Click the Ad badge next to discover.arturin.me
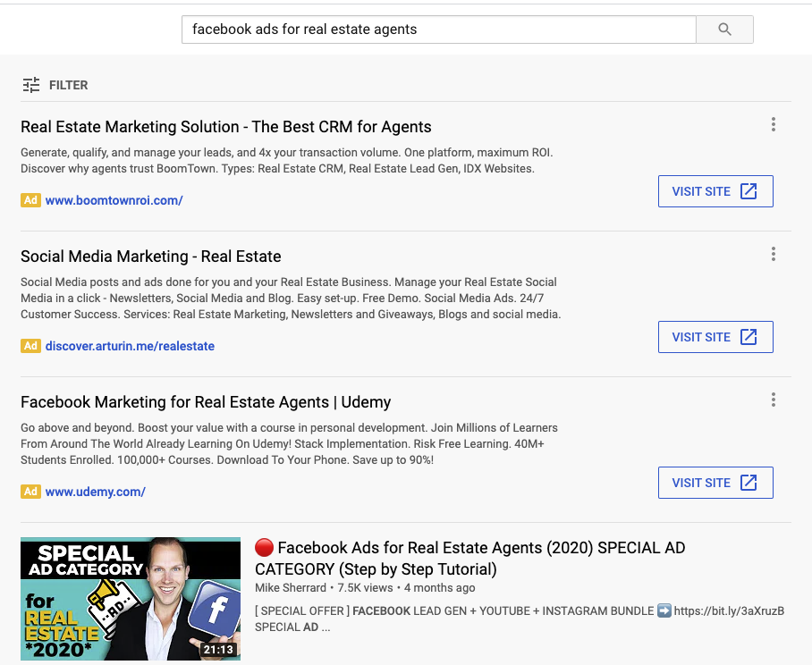Screen dimensions: 812x665 pyautogui.click(x=30, y=346)
